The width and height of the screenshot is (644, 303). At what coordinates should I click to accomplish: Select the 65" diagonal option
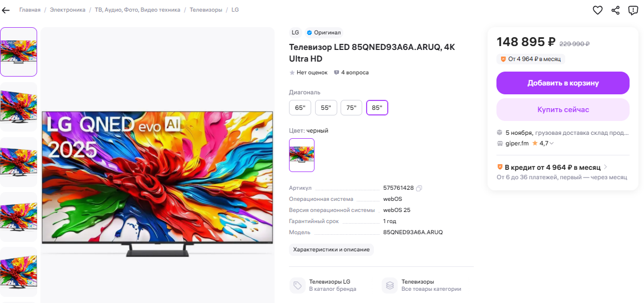300,108
